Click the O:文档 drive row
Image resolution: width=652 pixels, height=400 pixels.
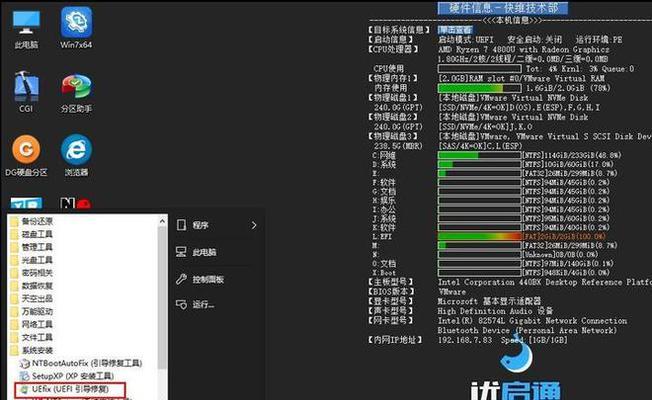pos(493,264)
